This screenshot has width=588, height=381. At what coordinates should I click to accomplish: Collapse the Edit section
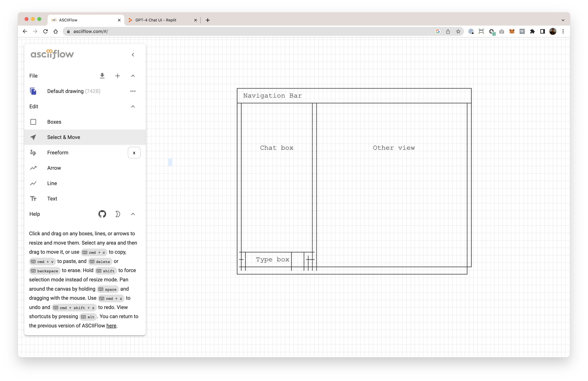(x=133, y=107)
